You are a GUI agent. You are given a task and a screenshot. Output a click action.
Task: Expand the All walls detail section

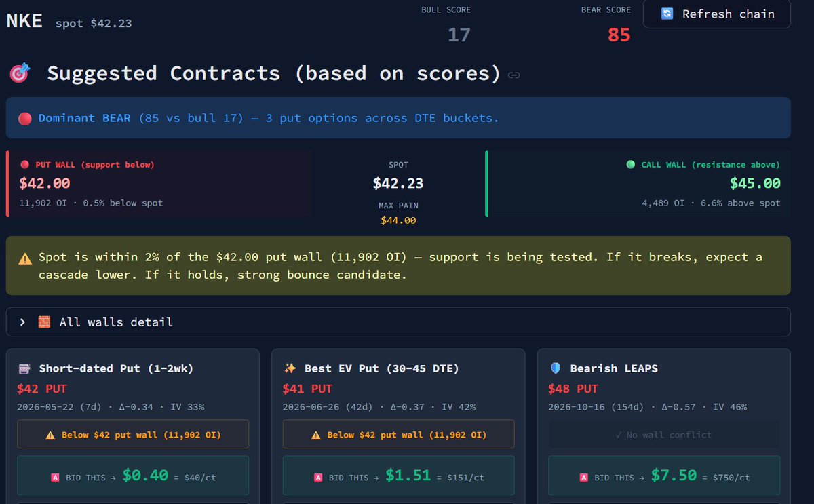pyautogui.click(x=398, y=322)
